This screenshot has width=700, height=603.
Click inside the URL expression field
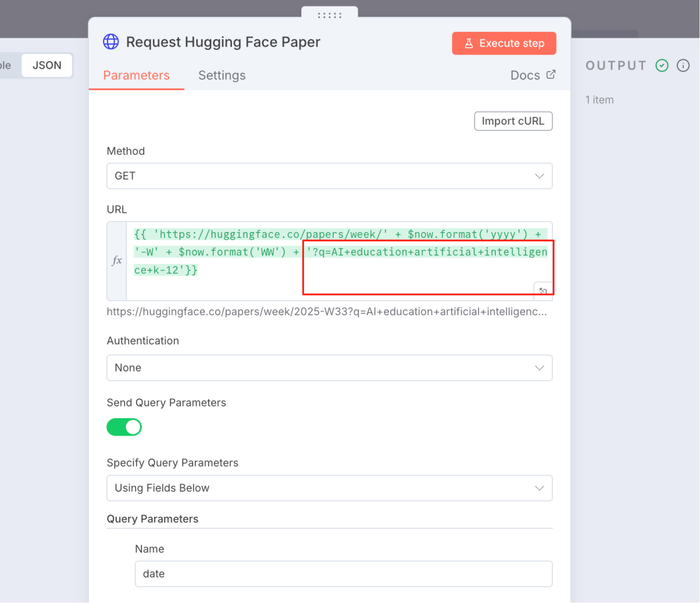(x=339, y=261)
